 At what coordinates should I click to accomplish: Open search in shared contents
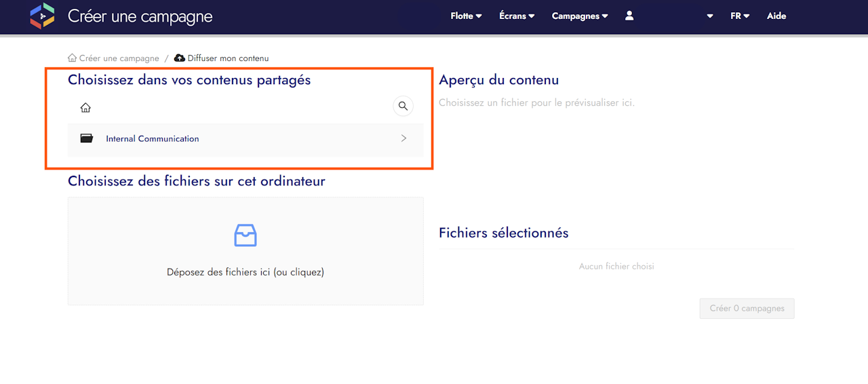click(x=403, y=106)
